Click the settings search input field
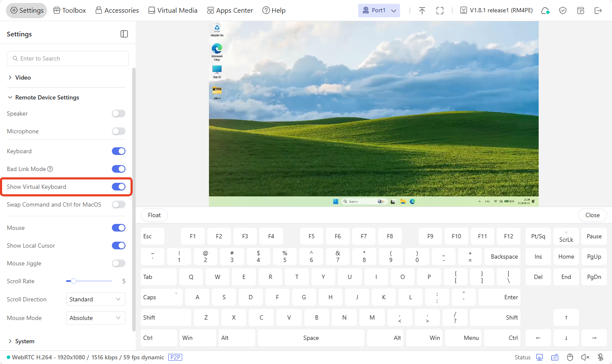This screenshot has width=612, height=364. point(68,58)
